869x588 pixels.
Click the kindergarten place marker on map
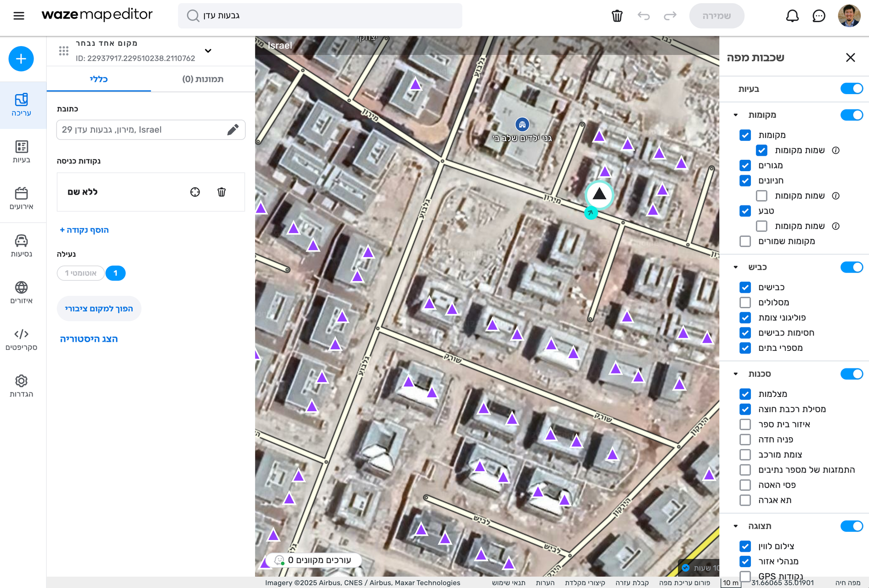pos(522,124)
